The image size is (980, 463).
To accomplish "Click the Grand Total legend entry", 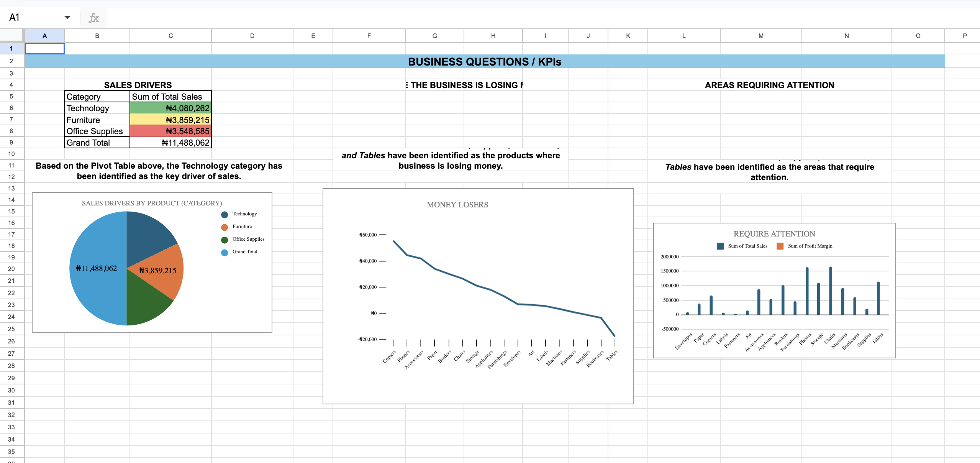I will (x=239, y=252).
